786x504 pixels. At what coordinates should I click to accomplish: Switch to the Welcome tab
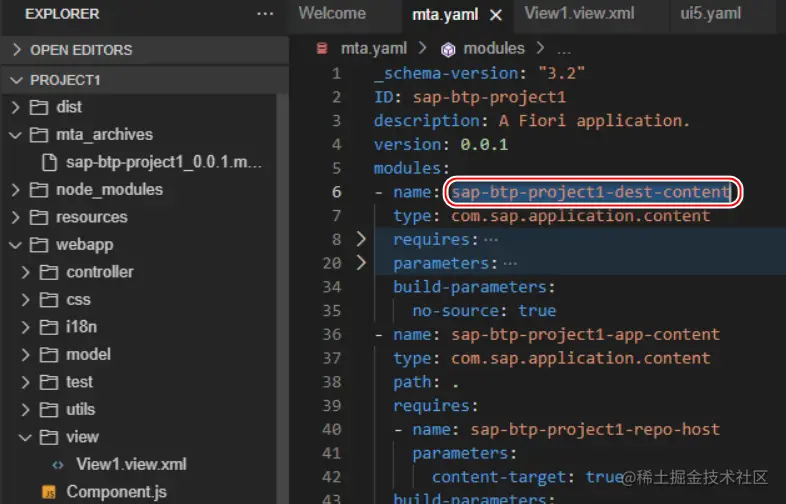(332, 14)
